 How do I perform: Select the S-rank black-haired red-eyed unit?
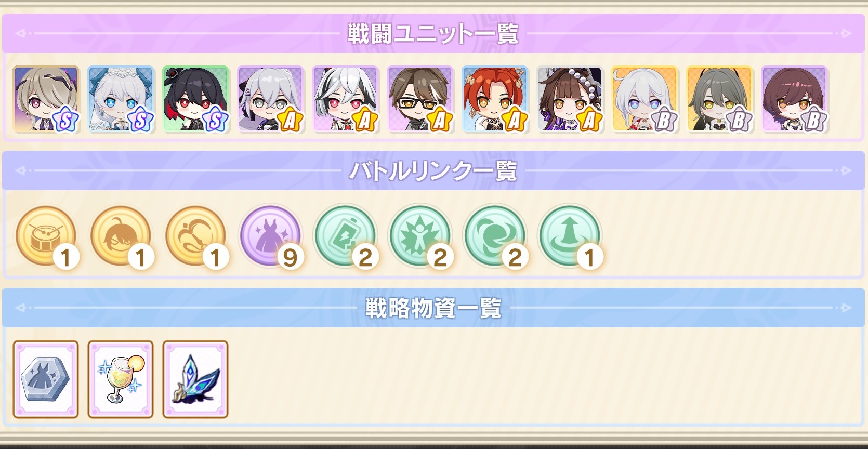[x=196, y=99]
